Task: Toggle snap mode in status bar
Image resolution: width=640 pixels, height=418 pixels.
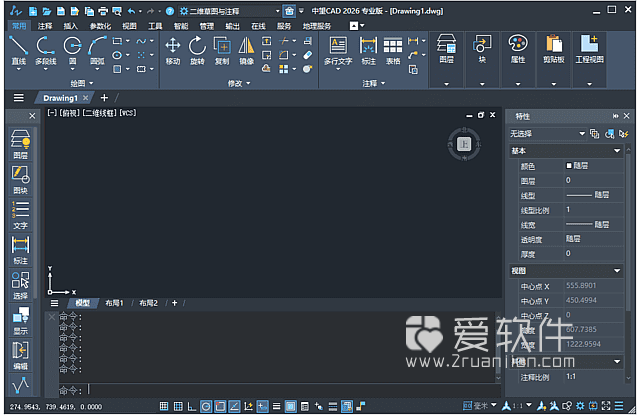Action: pos(164,406)
